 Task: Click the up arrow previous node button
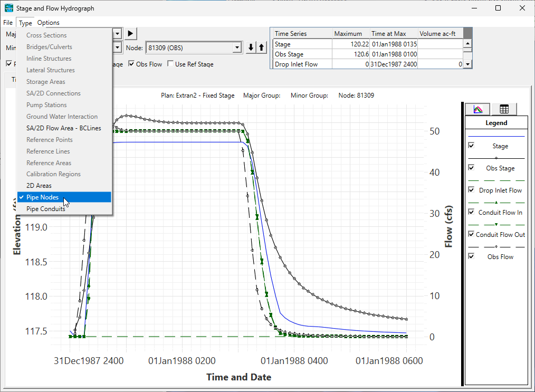point(261,47)
